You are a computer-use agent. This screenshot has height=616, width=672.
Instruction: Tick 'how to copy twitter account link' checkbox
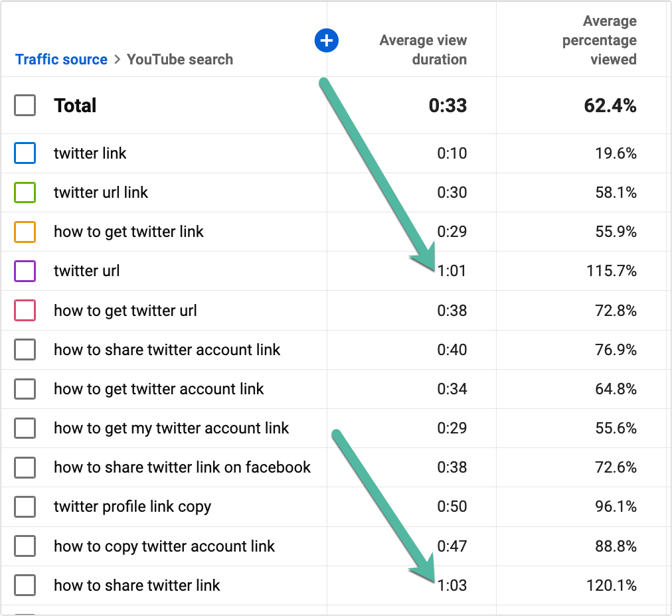[25, 546]
